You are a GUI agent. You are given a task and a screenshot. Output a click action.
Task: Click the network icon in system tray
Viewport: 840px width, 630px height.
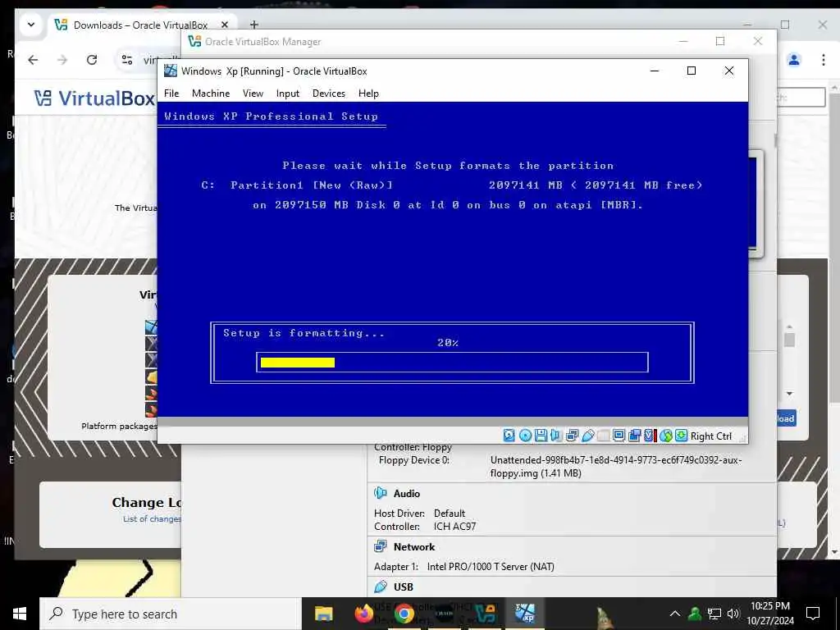click(714, 614)
